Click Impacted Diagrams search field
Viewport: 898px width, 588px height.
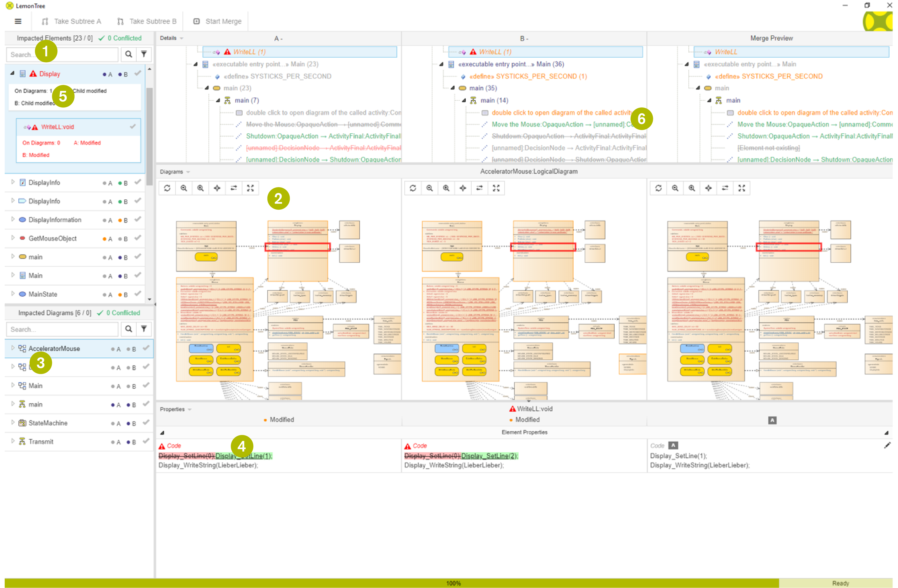(x=62, y=329)
